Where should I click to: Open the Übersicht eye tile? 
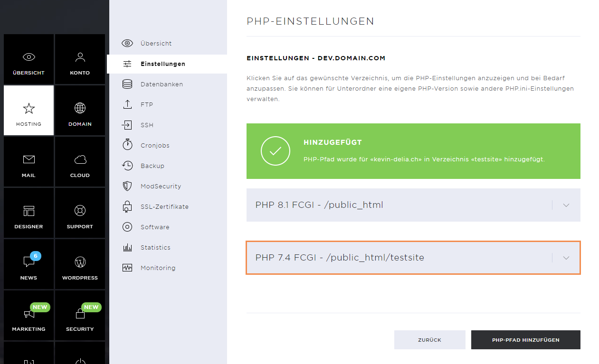[29, 59]
